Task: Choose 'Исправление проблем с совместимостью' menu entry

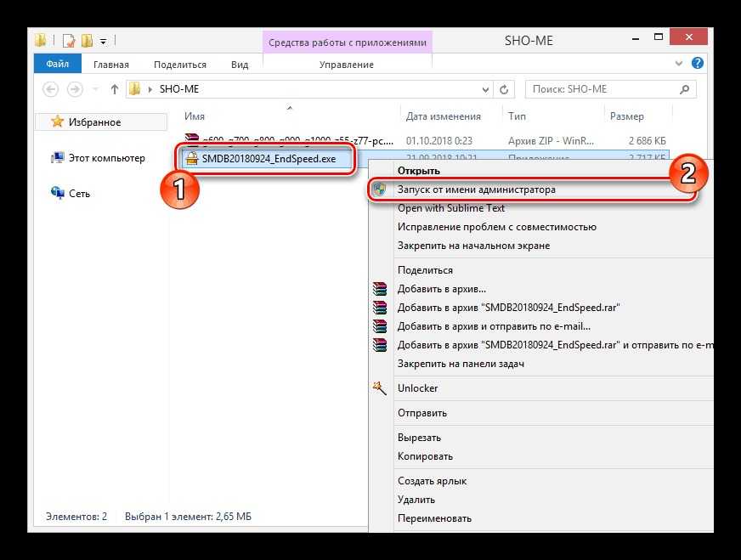Action: point(496,227)
